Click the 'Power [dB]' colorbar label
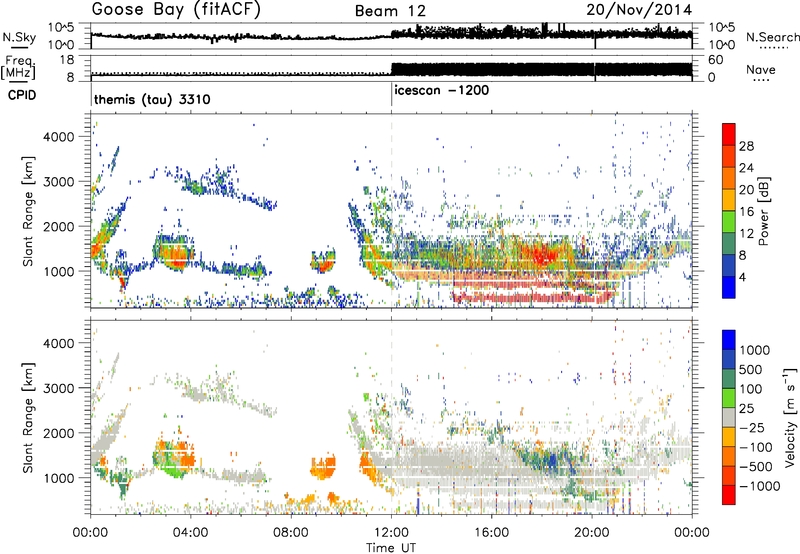 (x=763, y=211)
